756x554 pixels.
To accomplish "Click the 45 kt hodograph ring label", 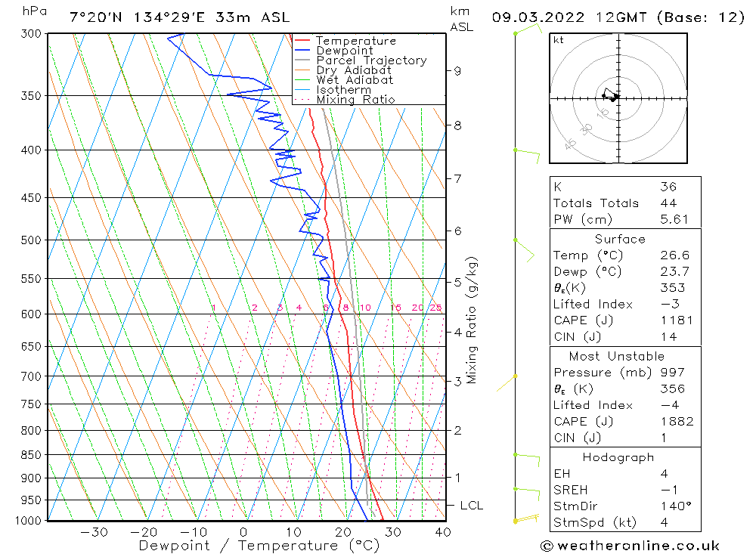I will (570, 144).
